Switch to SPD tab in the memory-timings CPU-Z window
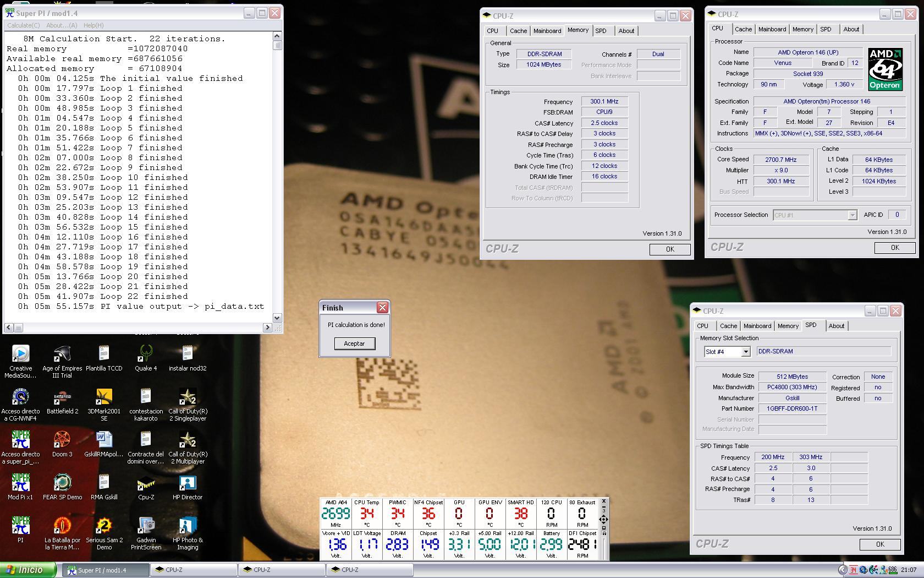924x578 pixels. (601, 31)
